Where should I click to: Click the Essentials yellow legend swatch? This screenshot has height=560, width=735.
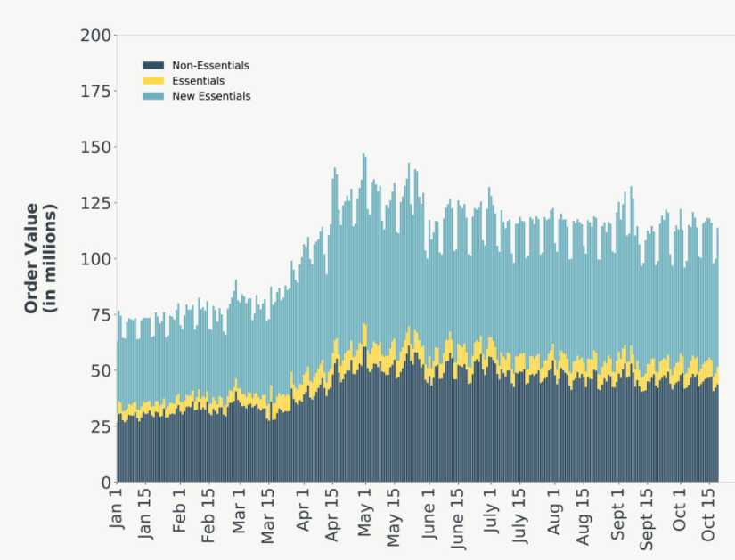pyautogui.click(x=151, y=80)
